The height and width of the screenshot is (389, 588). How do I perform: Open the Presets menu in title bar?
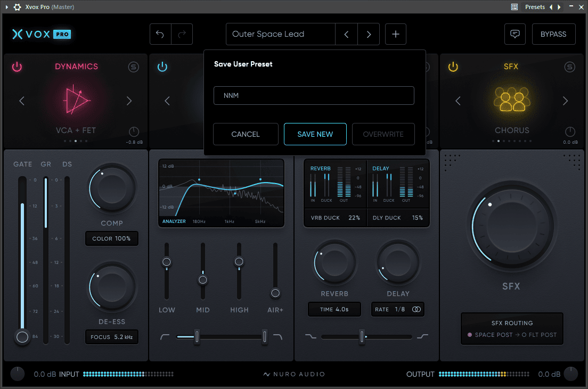point(535,7)
